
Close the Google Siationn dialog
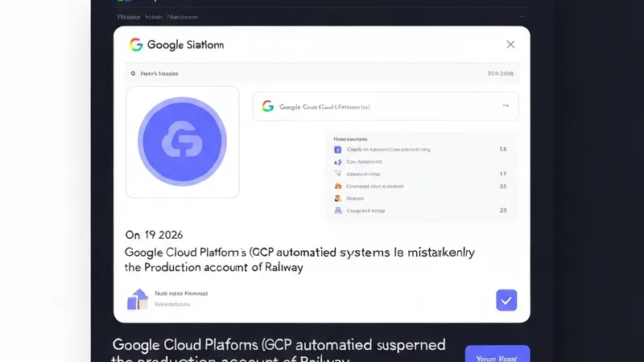pos(510,44)
